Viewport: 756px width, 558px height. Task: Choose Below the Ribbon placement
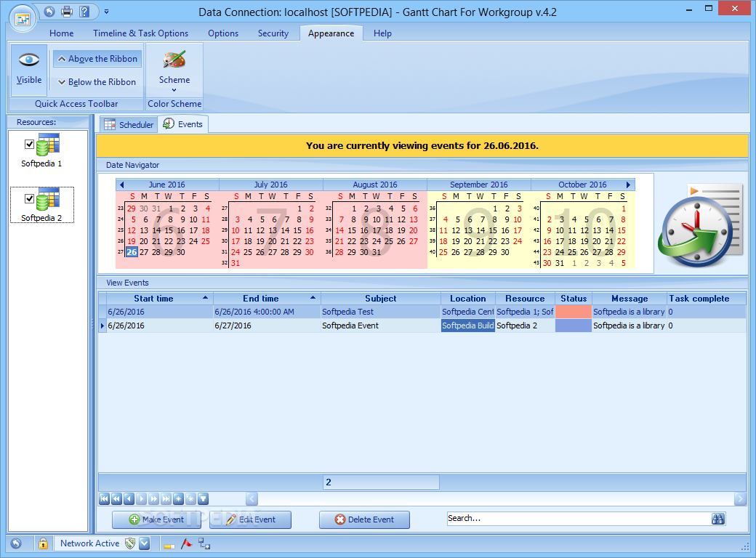97,82
